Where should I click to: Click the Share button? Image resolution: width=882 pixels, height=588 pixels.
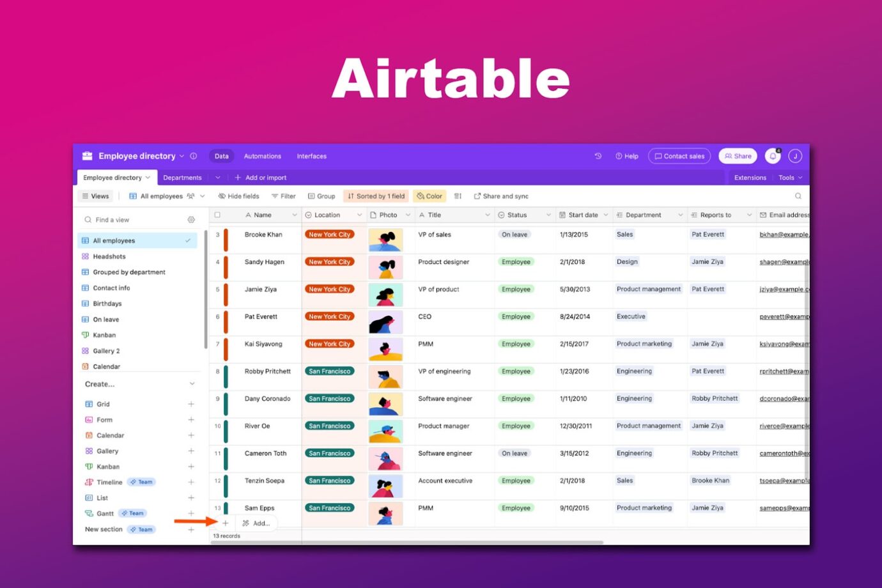[x=738, y=156]
